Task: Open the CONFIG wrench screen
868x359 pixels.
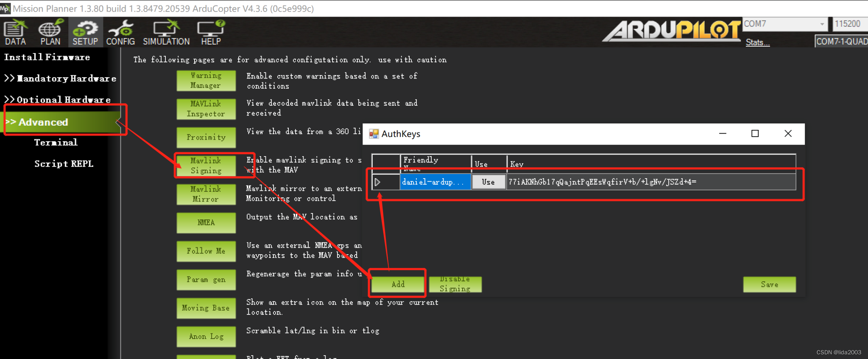Action: point(120,32)
